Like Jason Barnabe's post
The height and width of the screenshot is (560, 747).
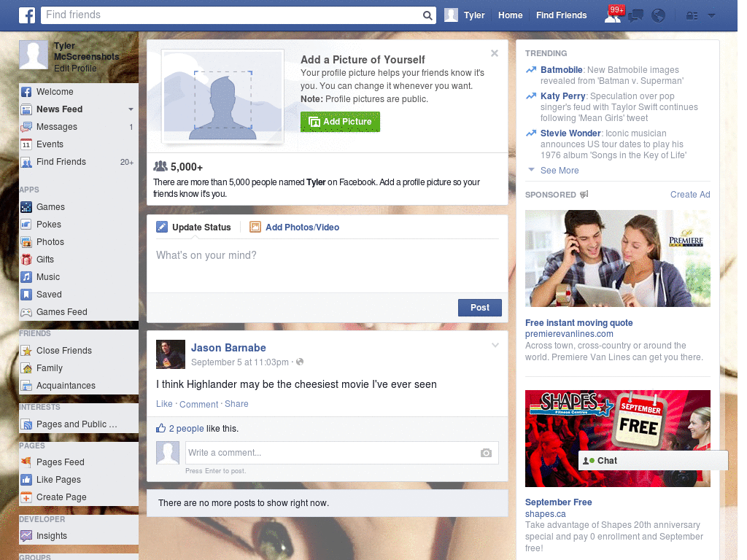click(x=164, y=404)
